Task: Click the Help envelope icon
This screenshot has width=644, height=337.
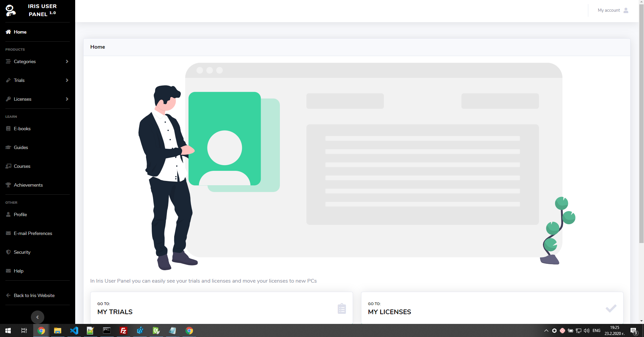Action: (8, 271)
